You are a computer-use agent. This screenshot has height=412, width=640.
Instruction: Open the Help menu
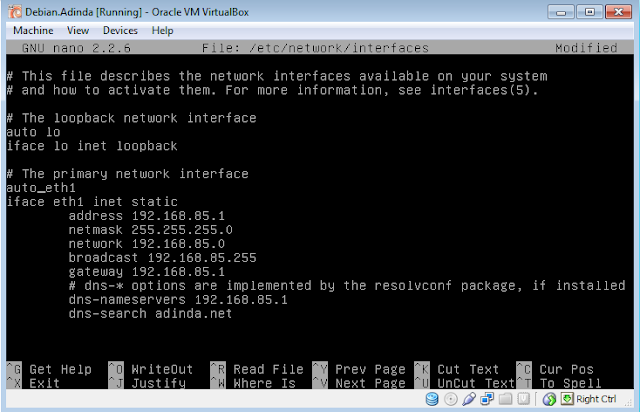tap(162, 31)
